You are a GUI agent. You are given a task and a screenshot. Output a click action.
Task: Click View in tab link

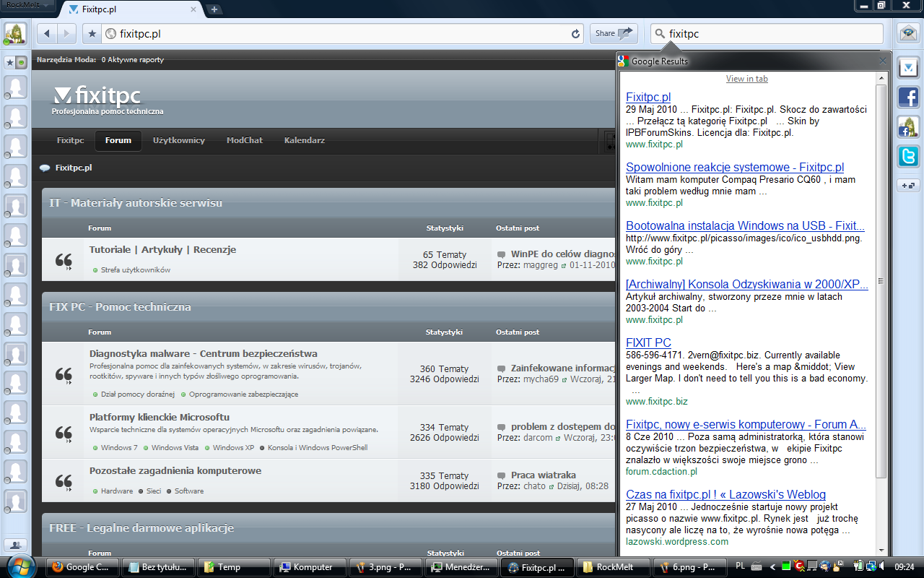point(746,79)
